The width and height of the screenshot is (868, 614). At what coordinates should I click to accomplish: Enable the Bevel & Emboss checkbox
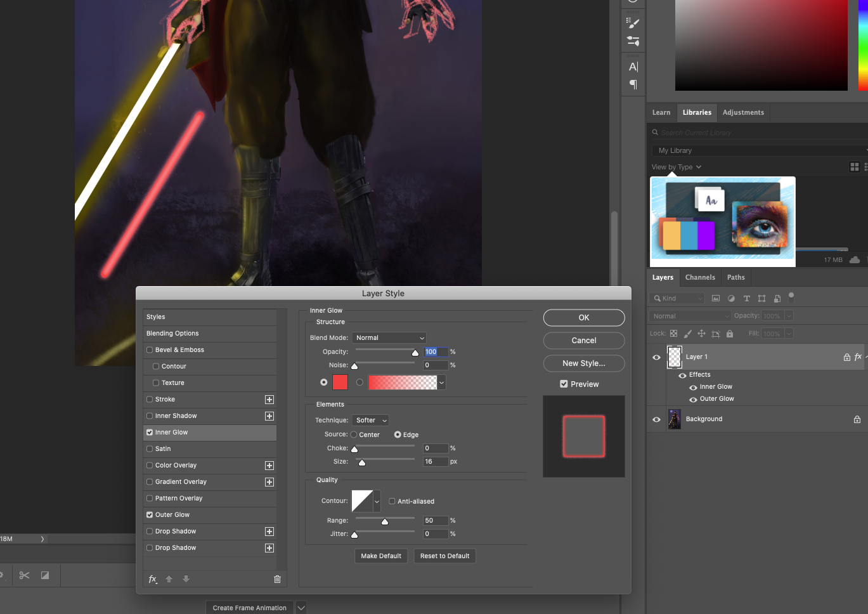[x=150, y=350]
